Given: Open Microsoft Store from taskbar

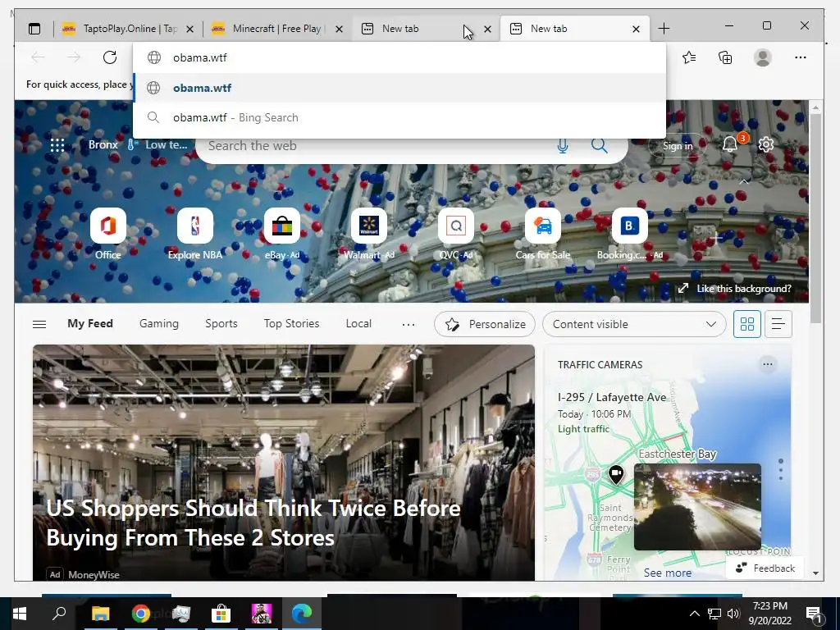Looking at the screenshot, I should [x=221, y=613].
